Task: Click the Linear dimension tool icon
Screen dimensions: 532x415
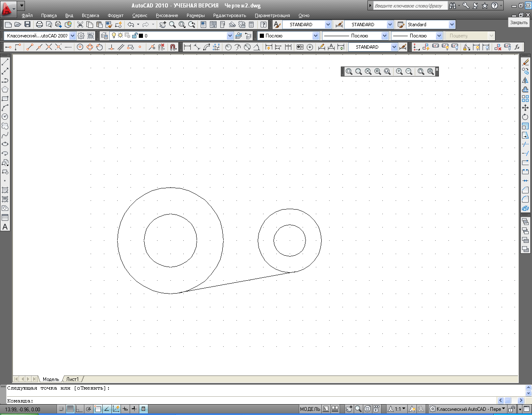Action: tap(187, 47)
